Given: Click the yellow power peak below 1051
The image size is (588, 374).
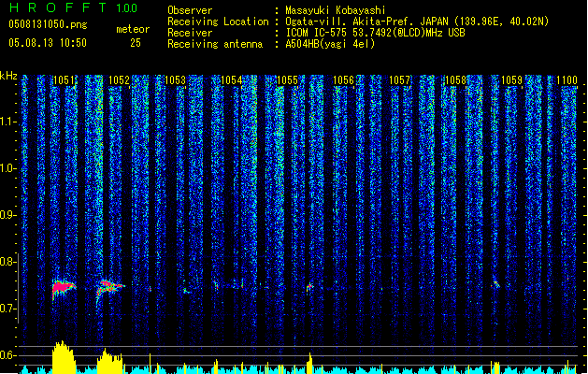Looking at the screenshot, I should [x=64, y=357].
